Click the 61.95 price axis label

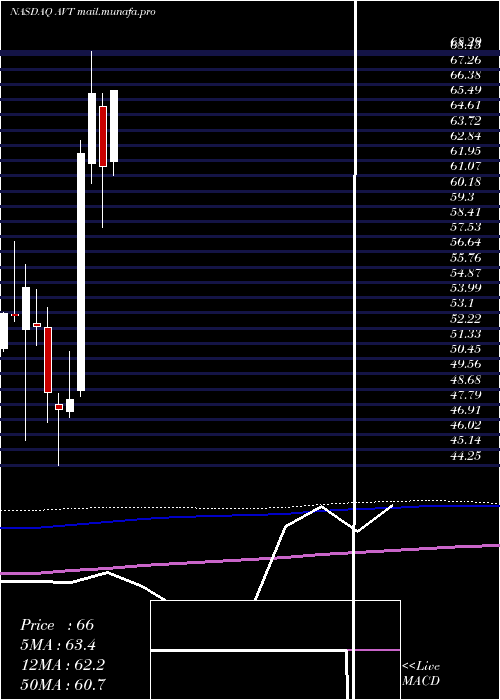coord(466,151)
